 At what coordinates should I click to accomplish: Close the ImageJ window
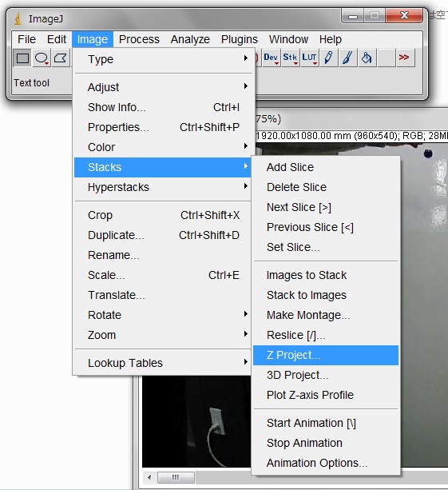[x=404, y=16]
